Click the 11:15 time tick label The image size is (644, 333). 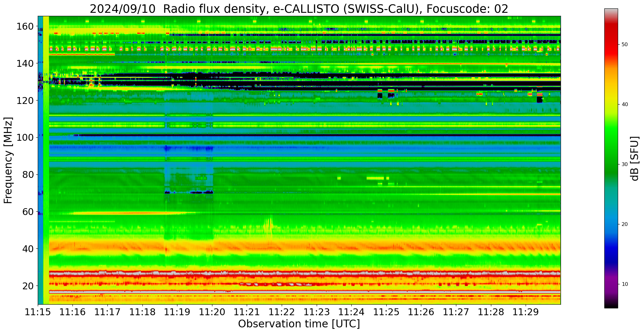pos(38,312)
